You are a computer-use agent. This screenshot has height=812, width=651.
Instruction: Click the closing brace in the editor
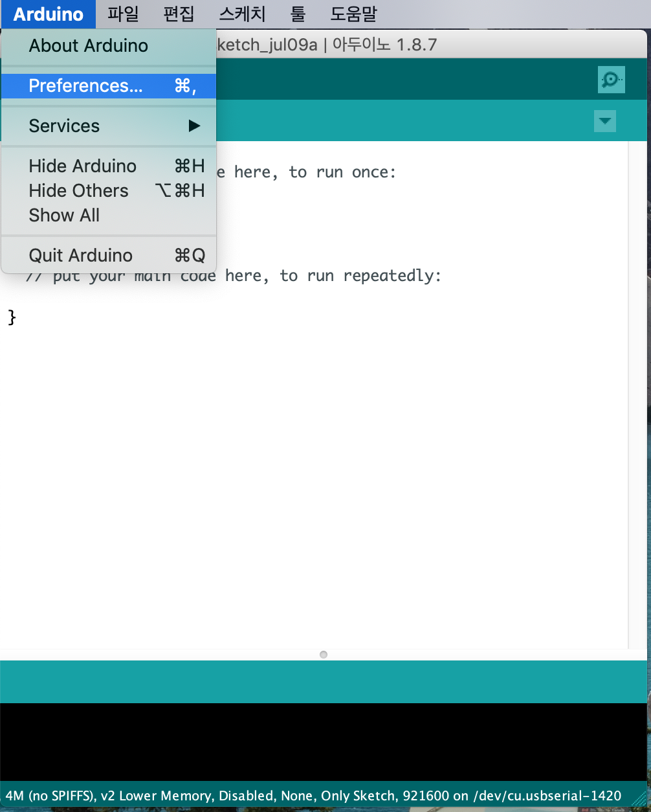12,317
